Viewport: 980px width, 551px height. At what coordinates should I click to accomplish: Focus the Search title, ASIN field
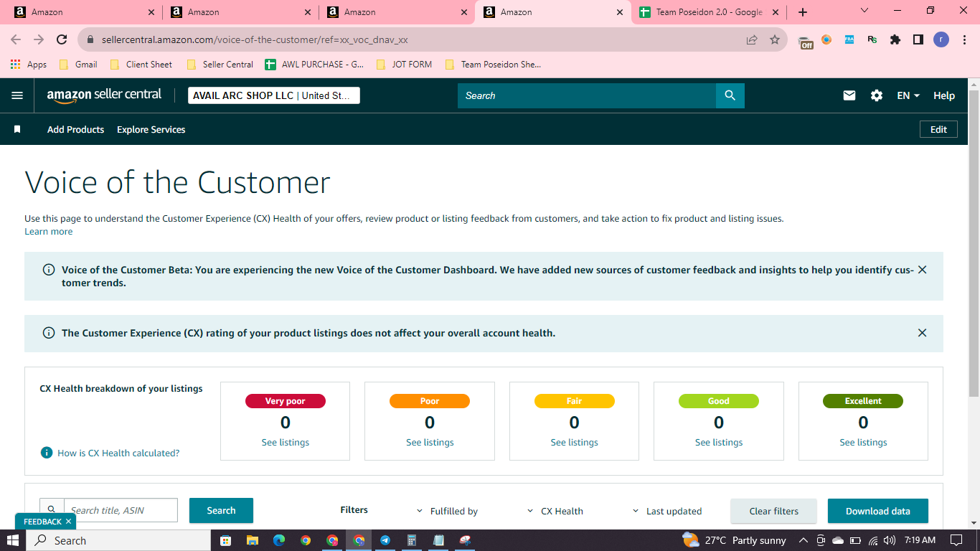tap(121, 510)
